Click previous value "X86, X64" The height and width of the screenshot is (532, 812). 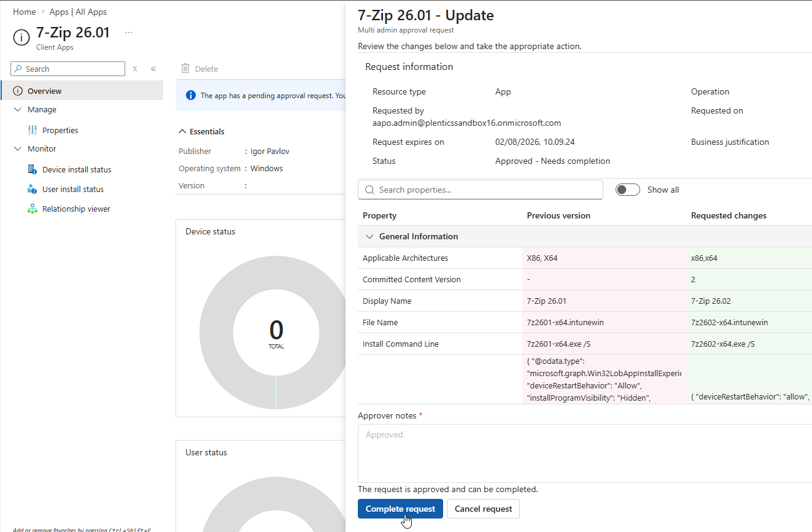(x=542, y=258)
